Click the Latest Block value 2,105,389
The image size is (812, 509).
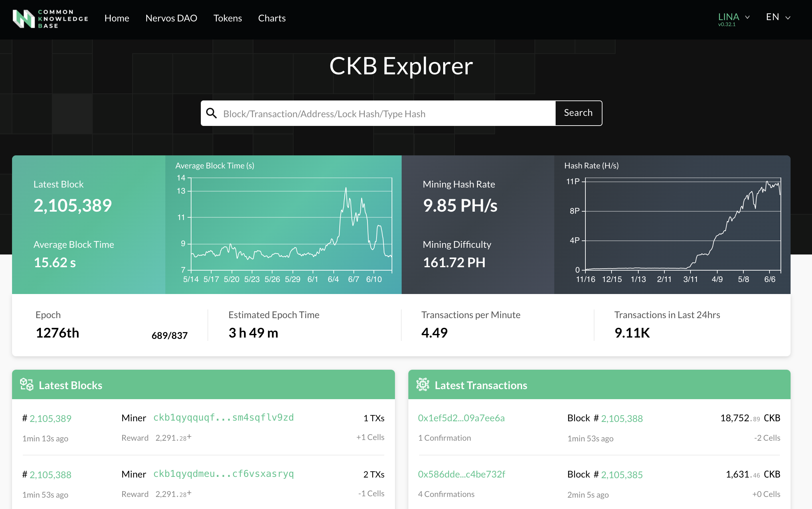pyautogui.click(x=73, y=206)
